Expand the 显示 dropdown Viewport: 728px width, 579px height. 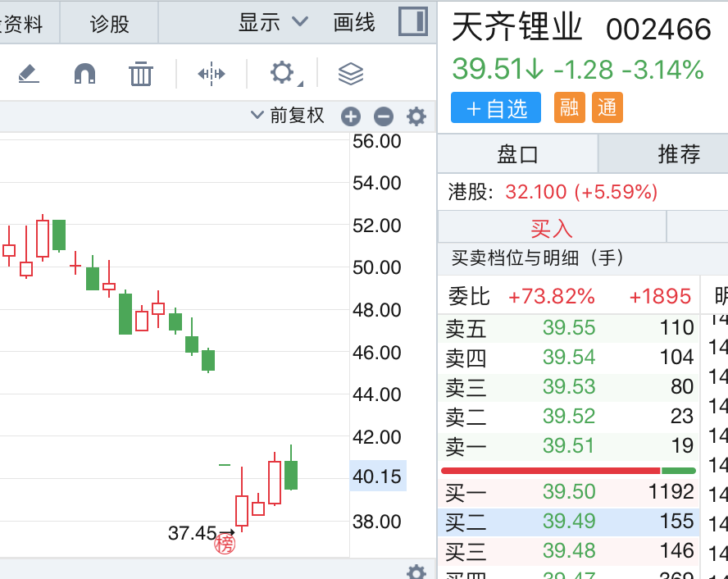[x=273, y=22]
